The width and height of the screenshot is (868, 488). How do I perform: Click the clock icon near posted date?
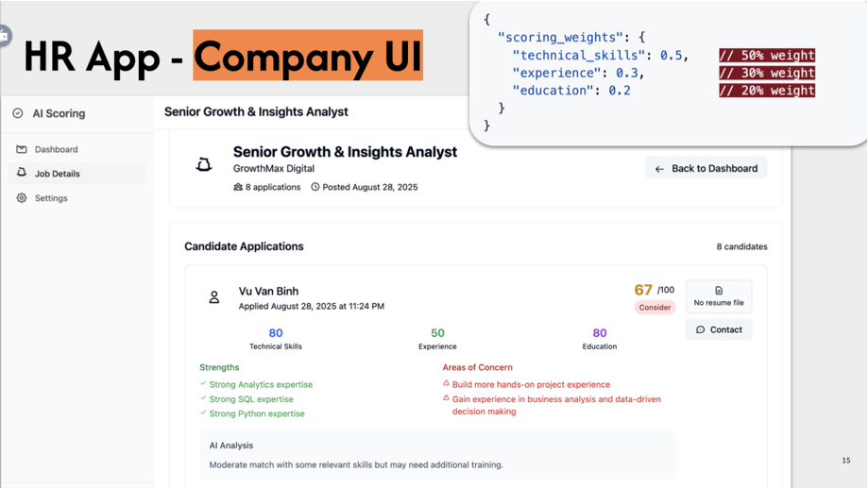(x=315, y=187)
